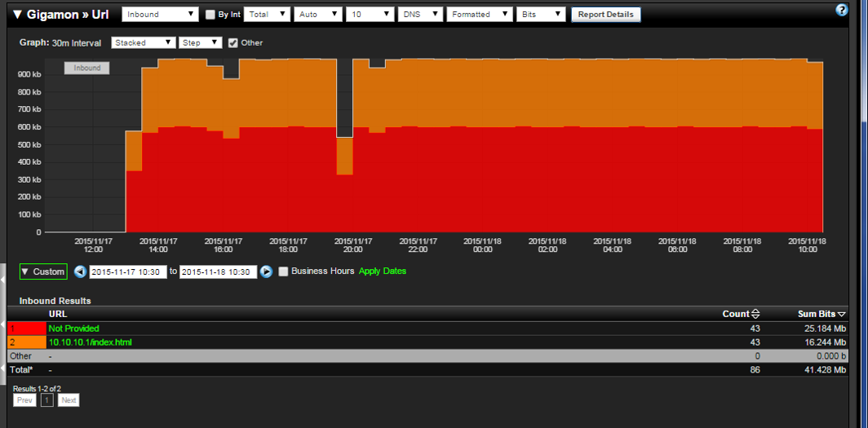Click the Inbound label on the graph
The width and height of the screenshot is (868, 428).
(x=87, y=68)
